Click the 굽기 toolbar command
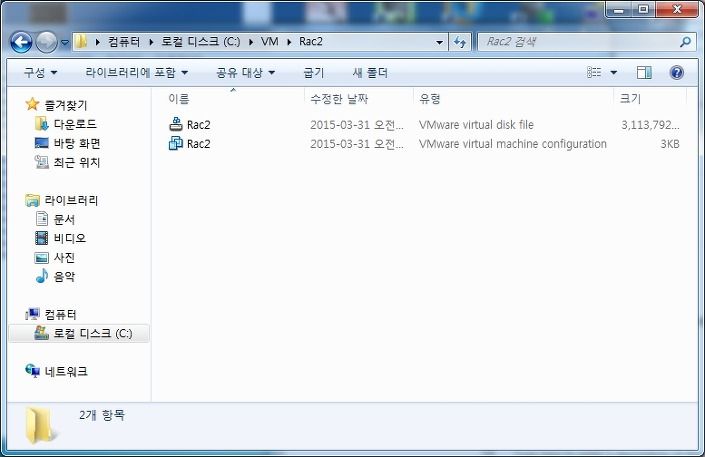Viewport: 705px width, 457px height. pos(313,72)
